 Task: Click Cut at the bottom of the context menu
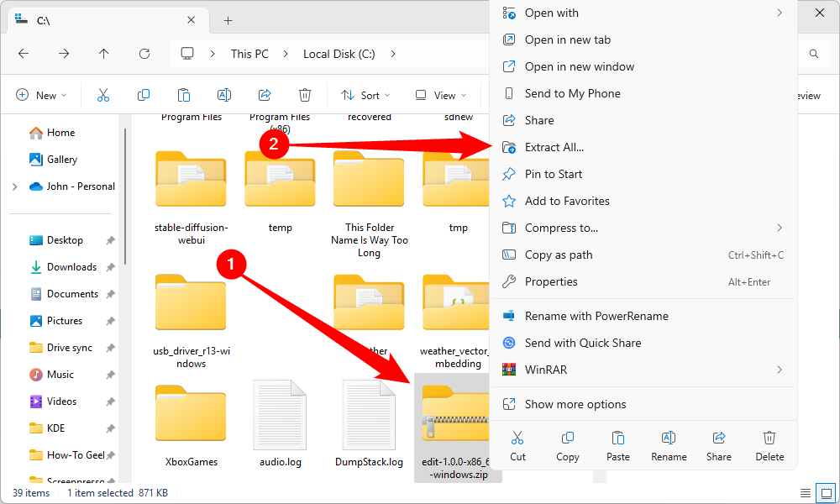click(517, 445)
